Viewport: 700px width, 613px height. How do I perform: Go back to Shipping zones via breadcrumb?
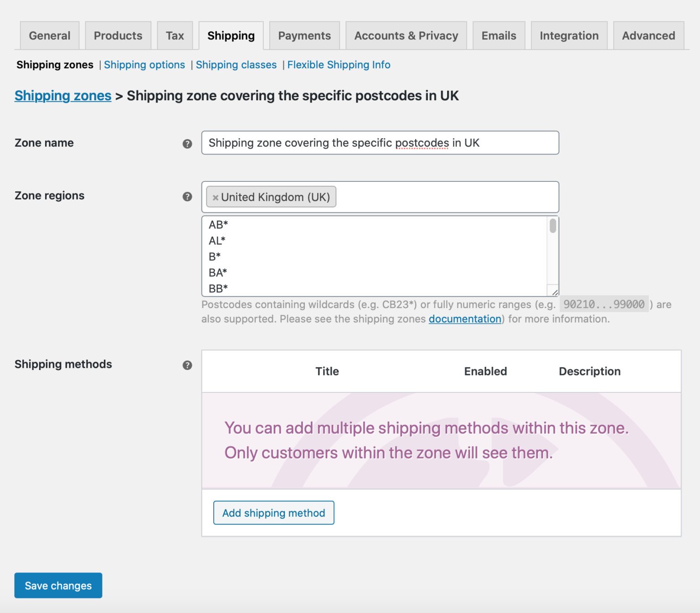(x=62, y=96)
